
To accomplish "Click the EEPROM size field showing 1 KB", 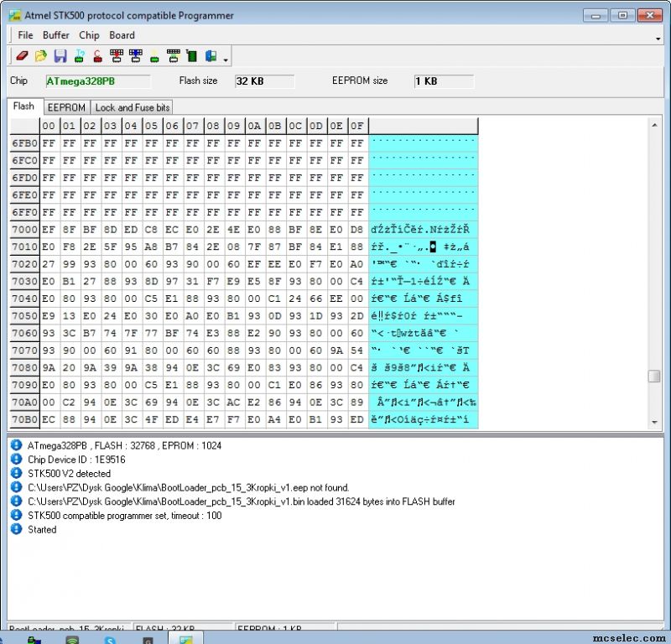I will click(x=444, y=81).
